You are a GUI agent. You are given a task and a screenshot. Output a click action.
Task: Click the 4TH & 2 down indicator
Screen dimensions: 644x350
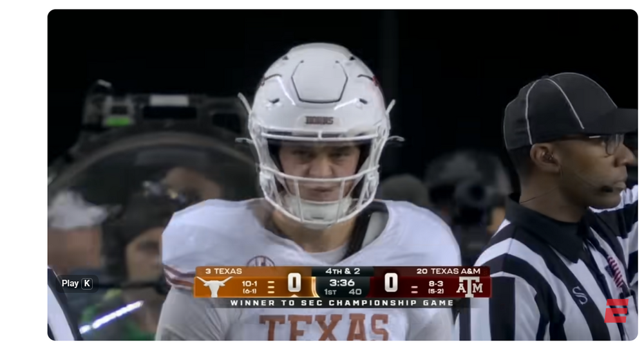(x=342, y=271)
